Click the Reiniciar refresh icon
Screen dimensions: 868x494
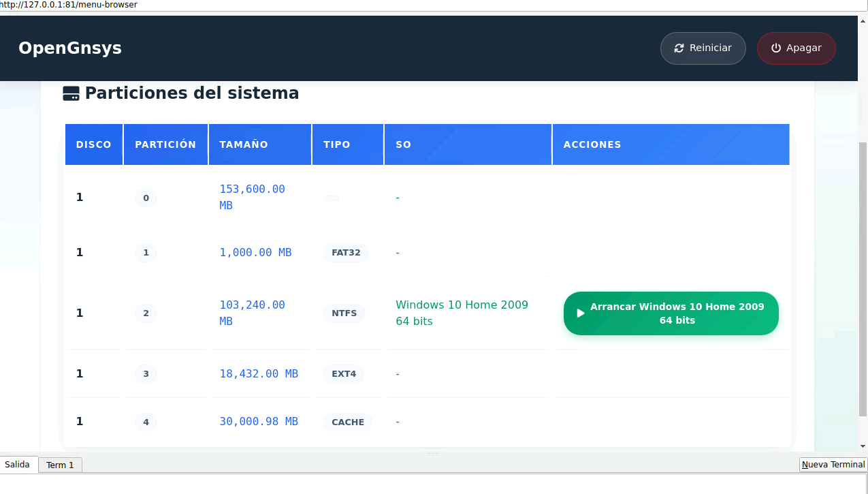679,48
